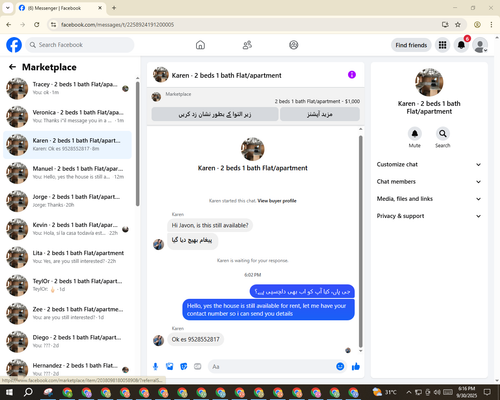500x400 pixels.
Task: Open Tracey's 2 beds 1 bath chat
Action: pyautogui.click(x=68, y=88)
